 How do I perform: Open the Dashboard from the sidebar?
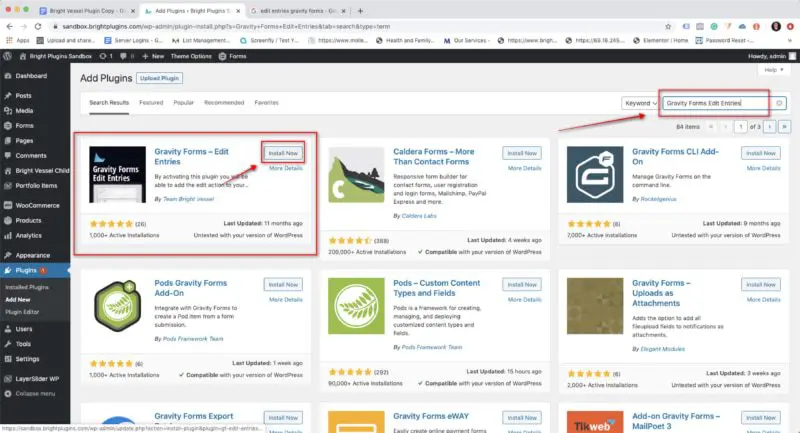[30, 75]
